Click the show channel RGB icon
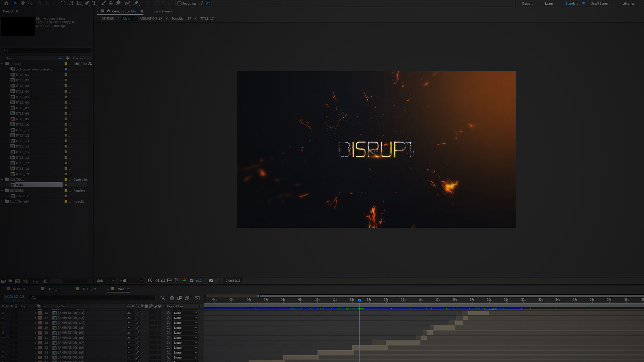The height and width of the screenshot is (362, 644). point(185,281)
